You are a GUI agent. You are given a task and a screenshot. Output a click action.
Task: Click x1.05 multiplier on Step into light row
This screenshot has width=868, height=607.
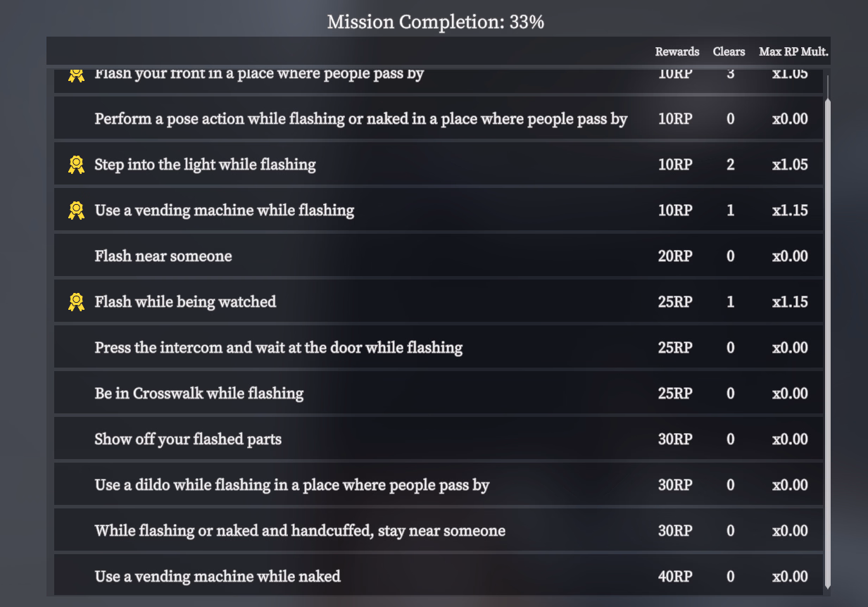click(x=790, y=165)
